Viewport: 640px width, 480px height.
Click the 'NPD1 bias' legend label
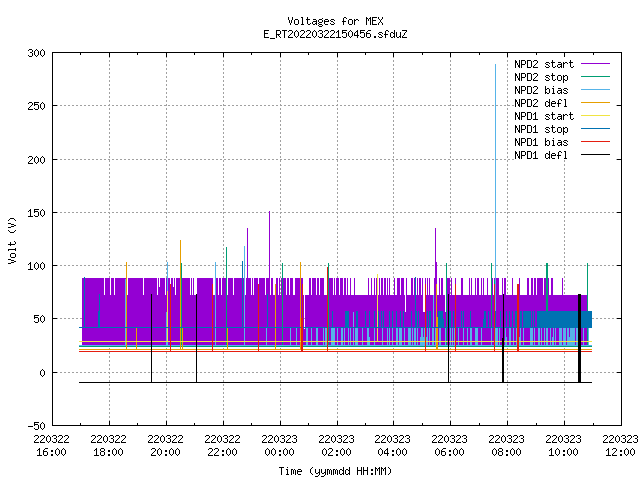[541, 142]
